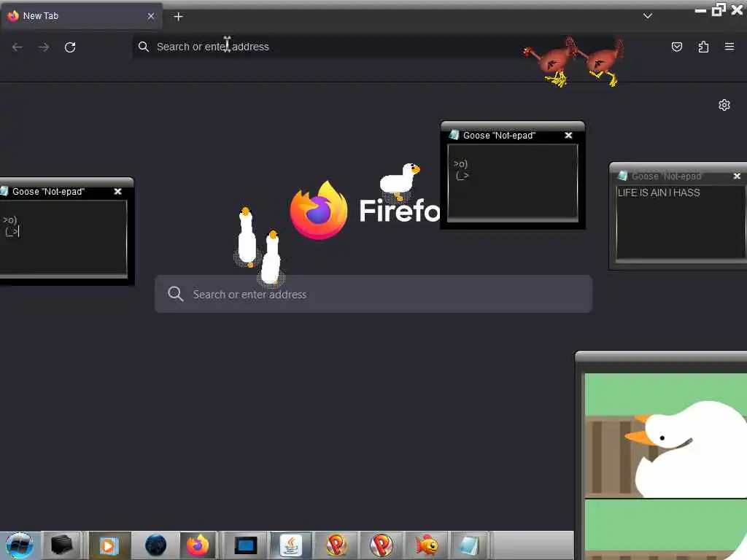Reload the current page
Image resolution: width=747 pixels, height=560 pixels.
point(70,47)
